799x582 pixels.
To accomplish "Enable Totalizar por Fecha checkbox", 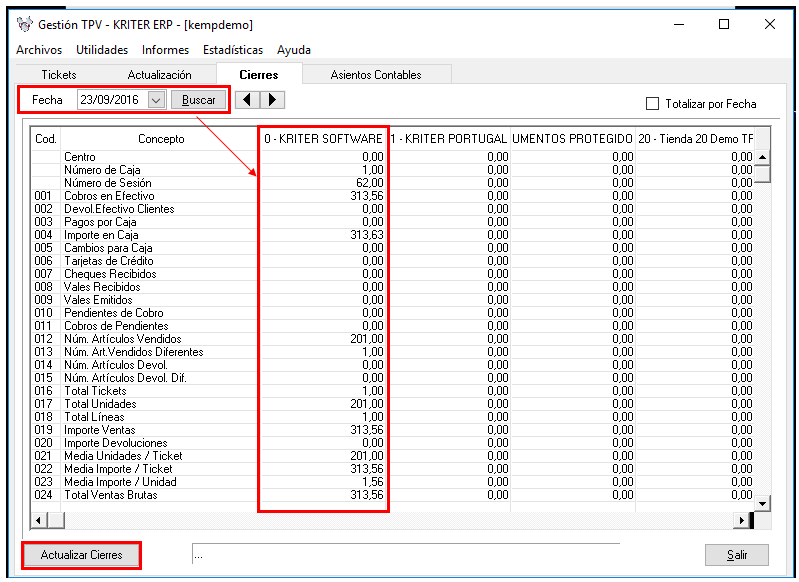I will (x=652, y=103).
